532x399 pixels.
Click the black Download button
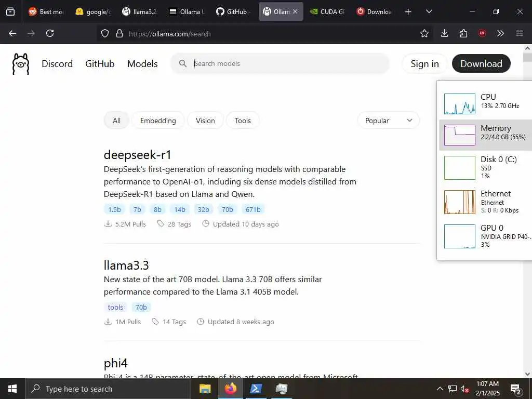(481, 64)
